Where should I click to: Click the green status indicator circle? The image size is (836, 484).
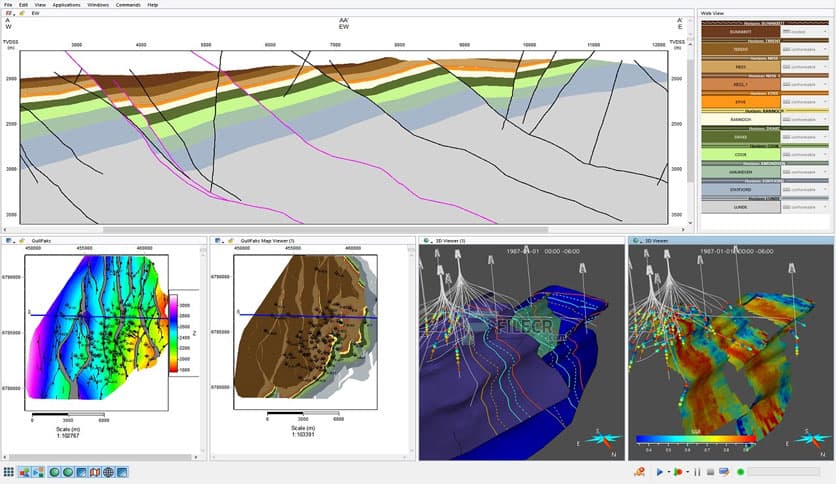pos(741,472)
